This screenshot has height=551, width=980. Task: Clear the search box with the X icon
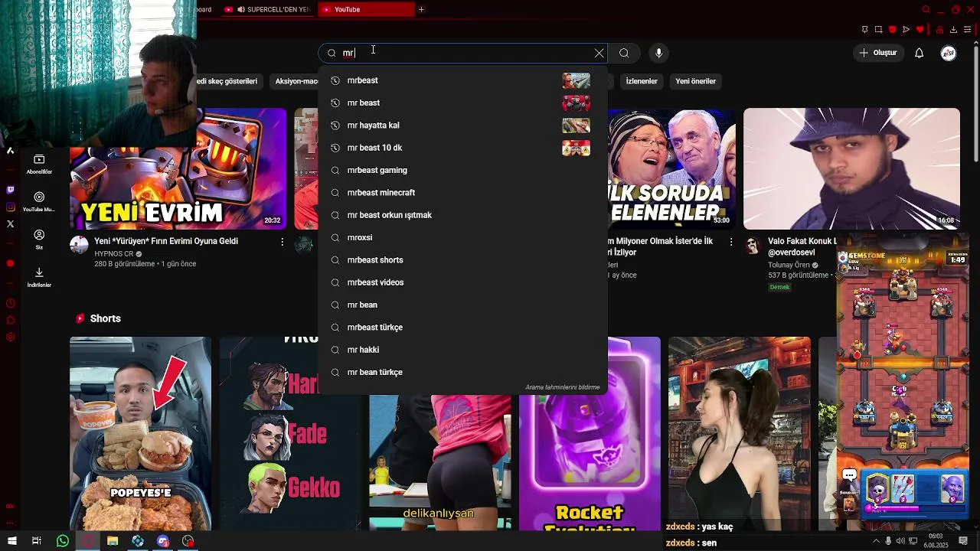point(599,53)
